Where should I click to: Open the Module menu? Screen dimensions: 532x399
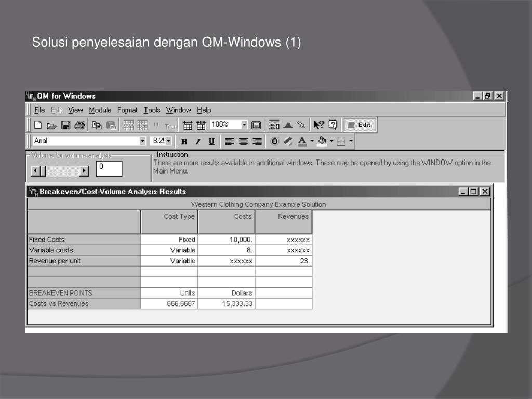click(100, 110)
